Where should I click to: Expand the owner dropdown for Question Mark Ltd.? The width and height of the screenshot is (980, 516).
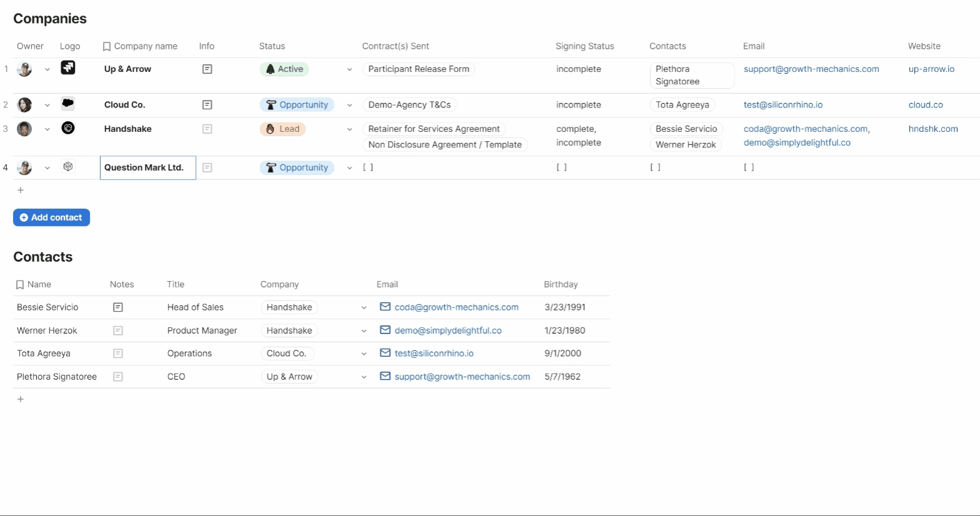point(47,168)
